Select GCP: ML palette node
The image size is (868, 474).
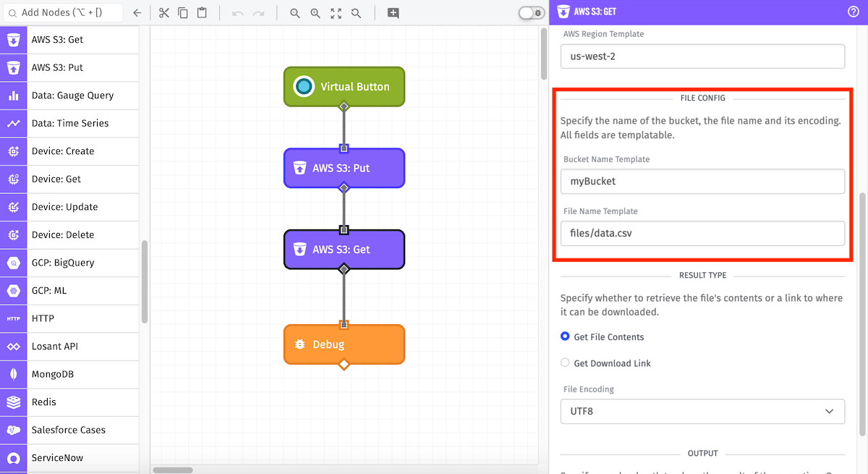point(69,290)
